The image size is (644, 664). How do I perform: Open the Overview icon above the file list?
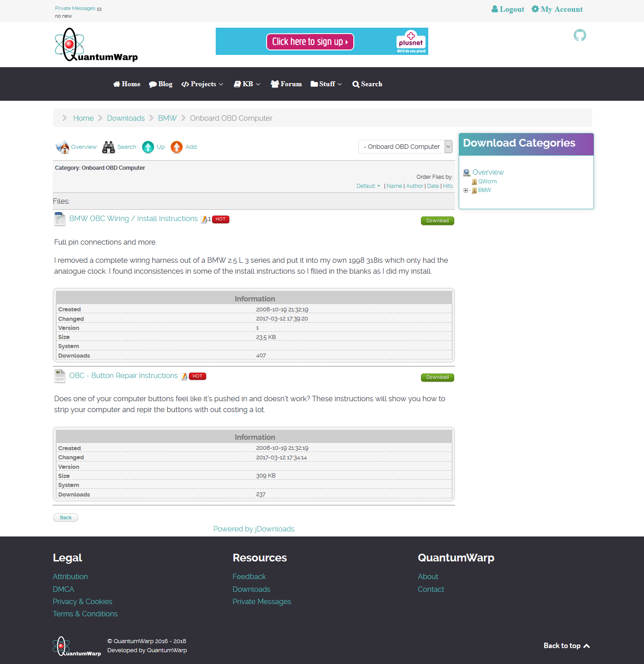point(62,147)
